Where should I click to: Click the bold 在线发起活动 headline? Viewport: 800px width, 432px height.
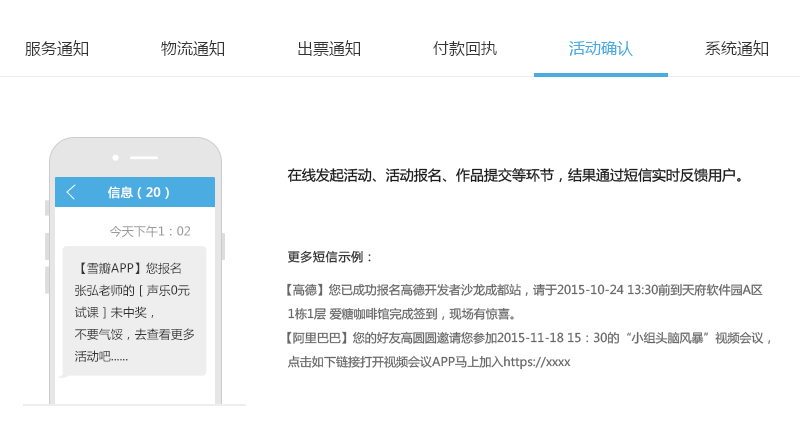click(515, 176)
